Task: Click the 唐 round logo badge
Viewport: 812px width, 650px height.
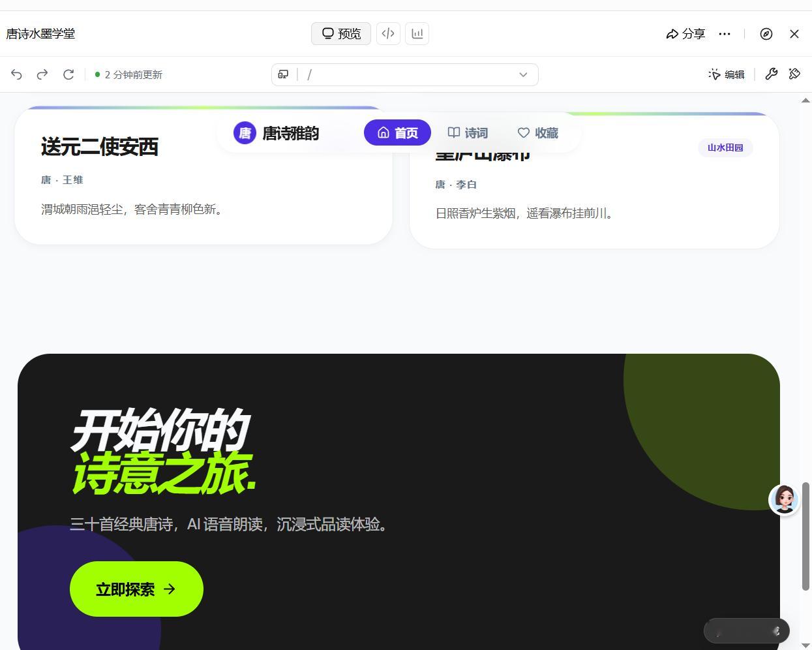Action: (x=245, y=133)
